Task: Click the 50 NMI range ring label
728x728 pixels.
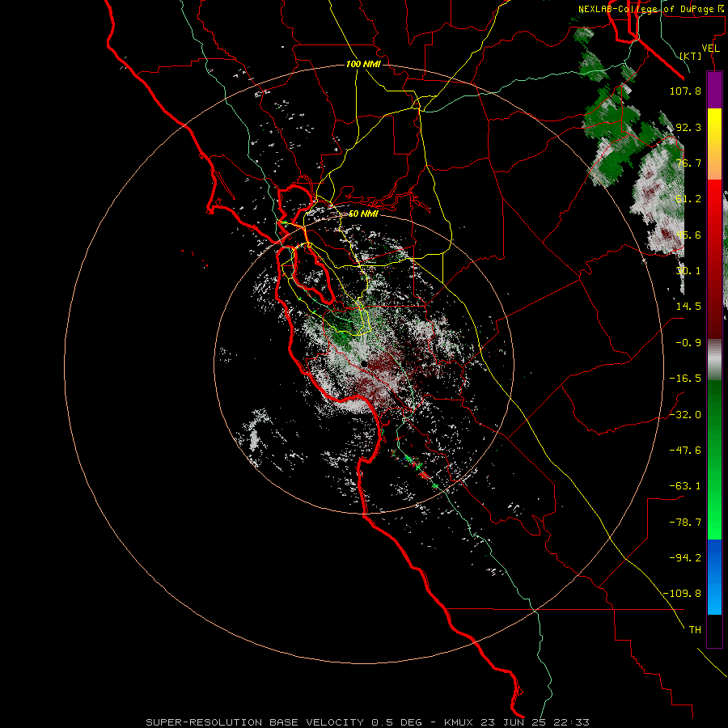Action: coord(363,214)
